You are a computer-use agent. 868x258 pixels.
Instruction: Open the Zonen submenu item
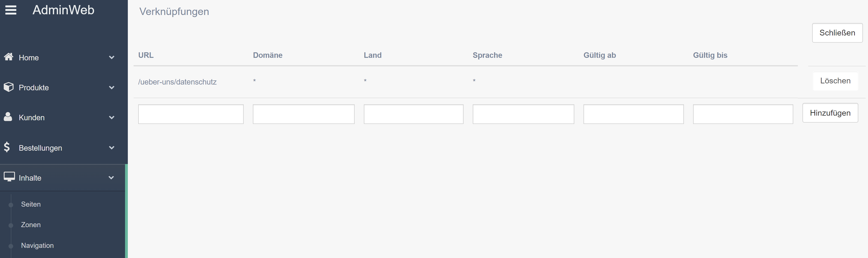pos(31,225)
